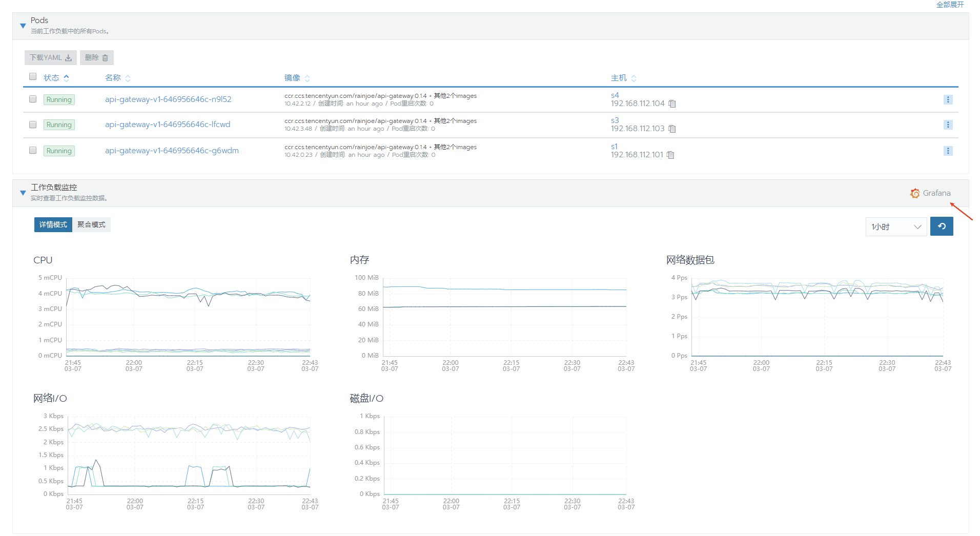Sort pods by 状态 column

coord(66,78)
